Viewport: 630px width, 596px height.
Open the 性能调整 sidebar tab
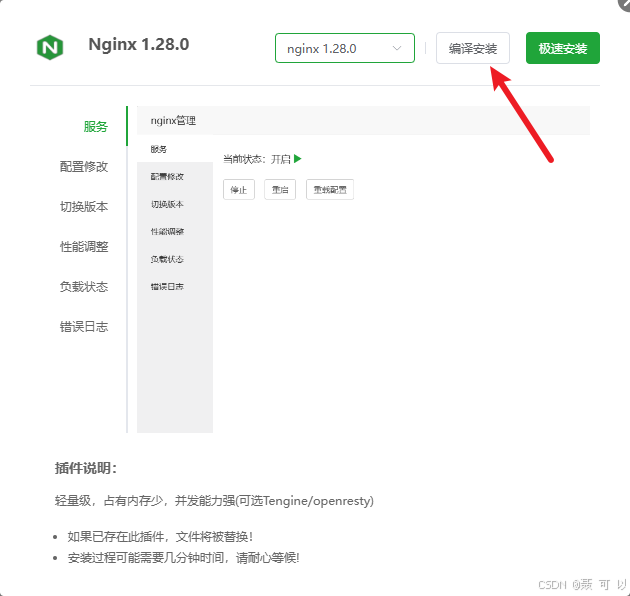[x=84, y=246]
